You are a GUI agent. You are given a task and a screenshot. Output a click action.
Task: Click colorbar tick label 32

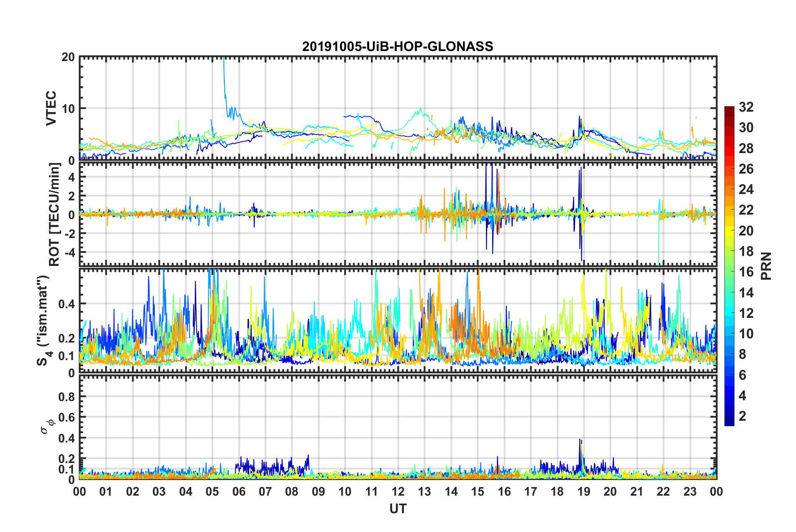(746, 107)
